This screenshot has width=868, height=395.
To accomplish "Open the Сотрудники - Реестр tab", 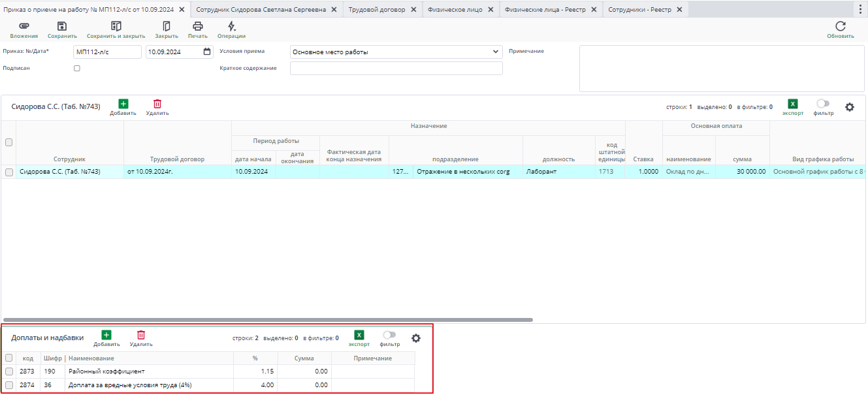I will (639, 10).
